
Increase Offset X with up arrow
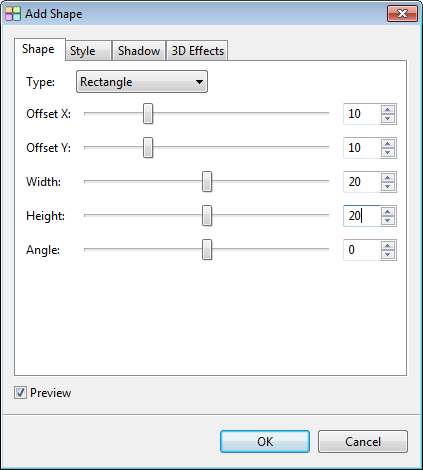[x=388, y=110]
